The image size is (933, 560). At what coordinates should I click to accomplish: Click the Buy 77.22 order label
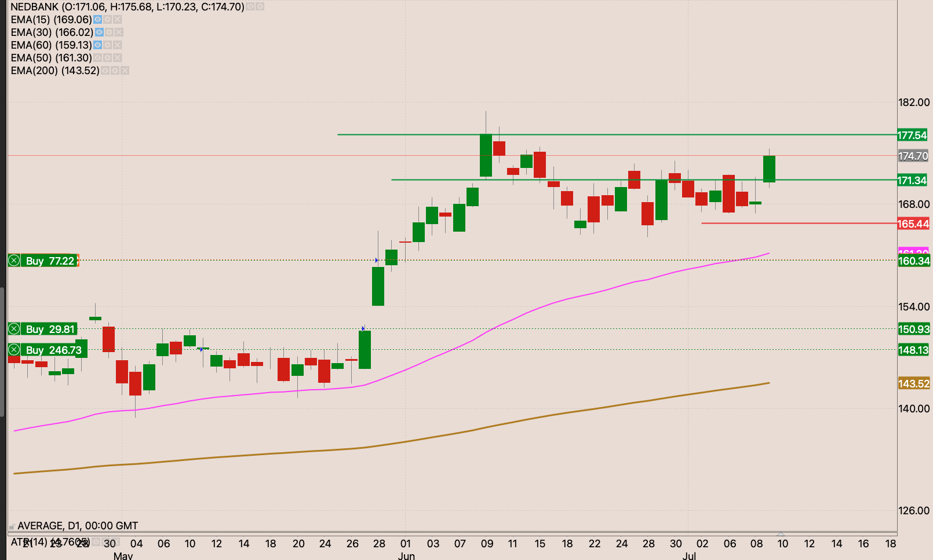point(50,261)
